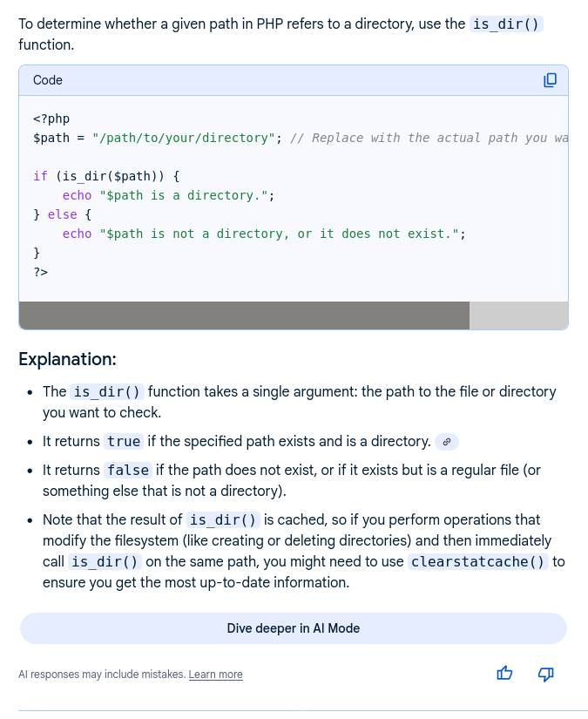Image resolution: width=588 pixels, height=719 pixels.
Task: Click the echo 'is not a directory' line
Action: click(x=263, y=234)
